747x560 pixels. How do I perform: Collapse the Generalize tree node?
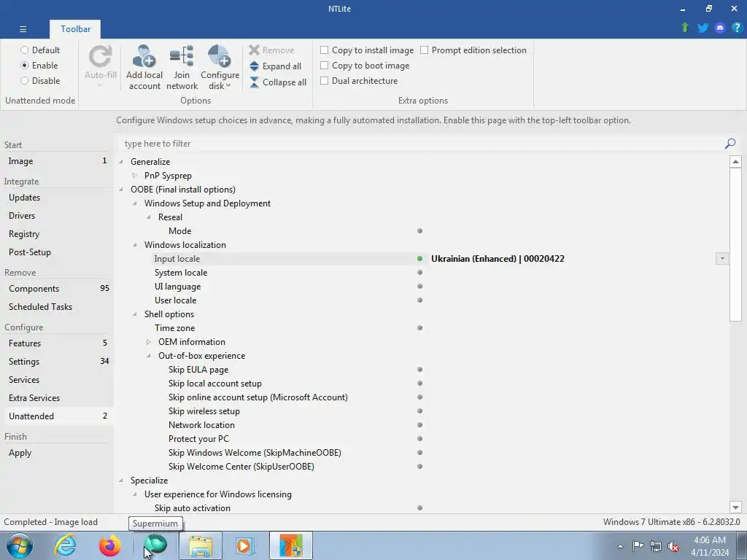coord(121,162)
